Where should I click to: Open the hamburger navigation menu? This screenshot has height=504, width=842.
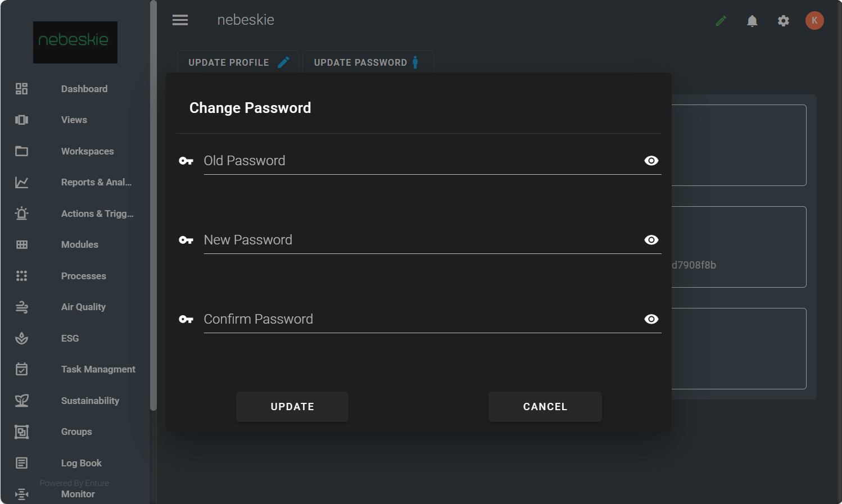(x=180, y=20)
